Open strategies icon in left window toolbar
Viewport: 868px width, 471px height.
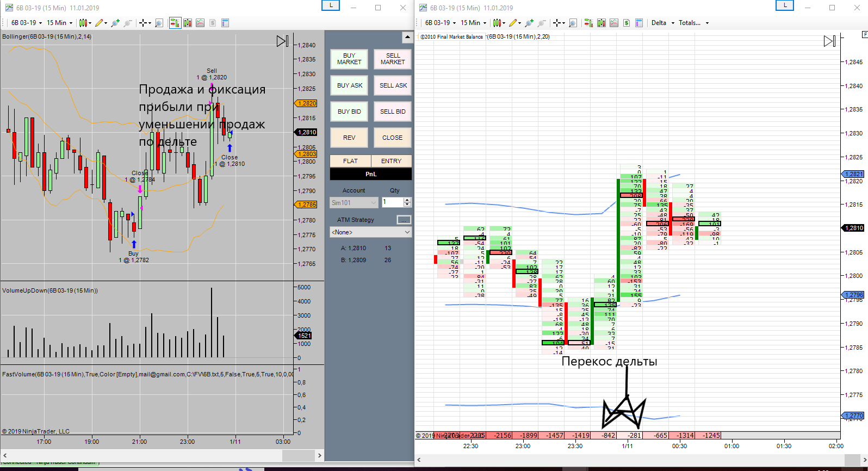coord(200,23)
